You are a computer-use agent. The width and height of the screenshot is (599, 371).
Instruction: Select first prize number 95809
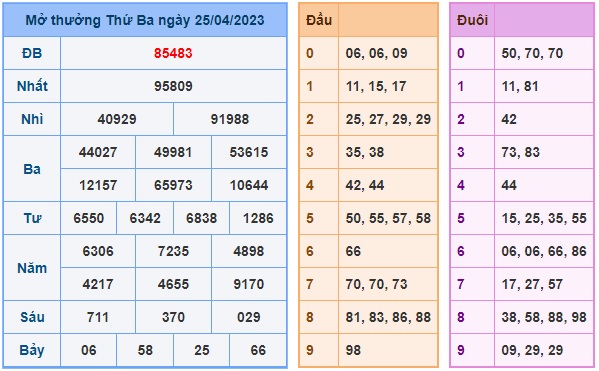click(x=173, y=86)
